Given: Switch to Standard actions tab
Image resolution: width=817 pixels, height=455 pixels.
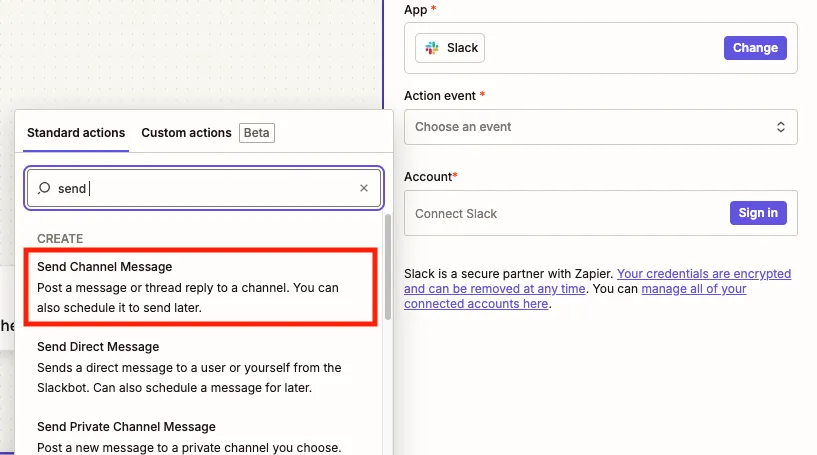Looking at the screenshot, I should [x=76, y=133].
